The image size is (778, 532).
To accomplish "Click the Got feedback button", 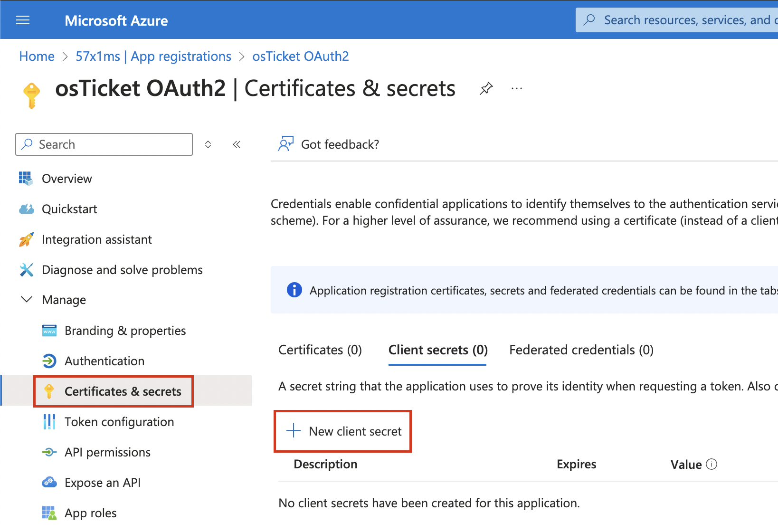I will [x=328, y=144].
